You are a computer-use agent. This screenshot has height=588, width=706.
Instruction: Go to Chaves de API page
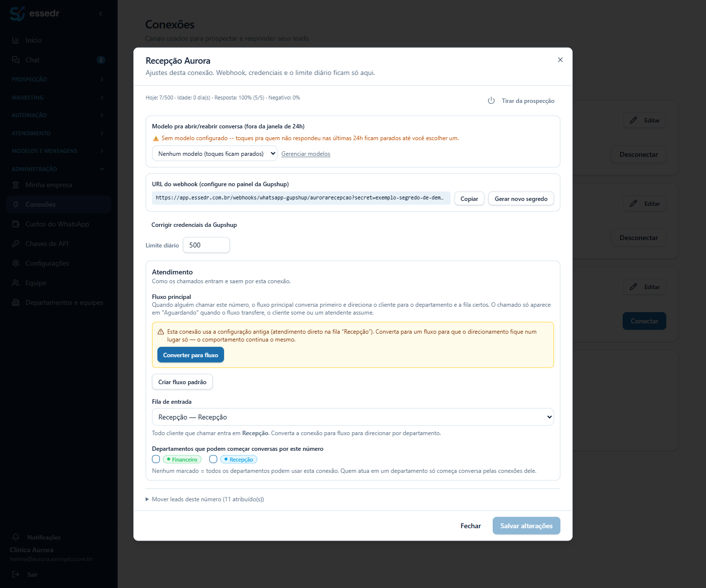(x=59, y=244)
